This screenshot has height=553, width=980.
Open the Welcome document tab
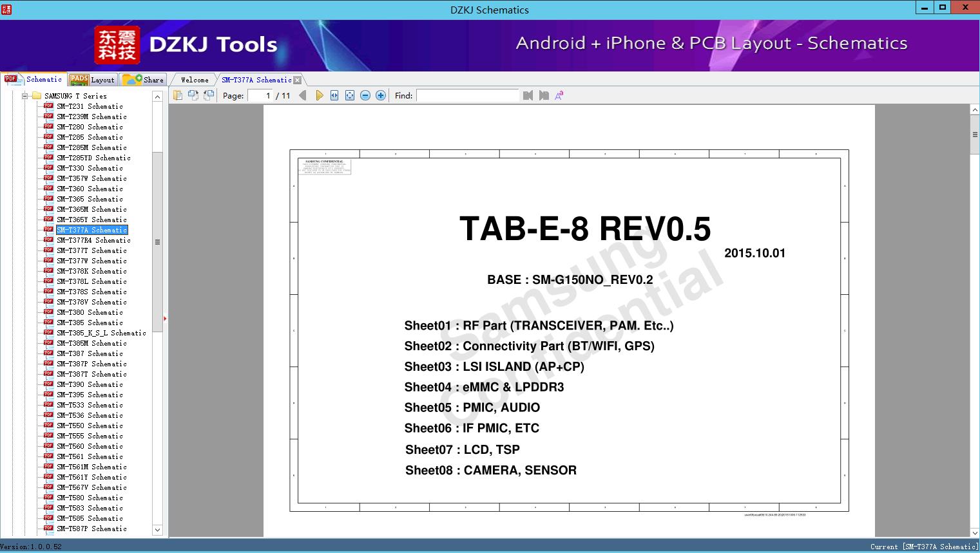coord(195,80)
